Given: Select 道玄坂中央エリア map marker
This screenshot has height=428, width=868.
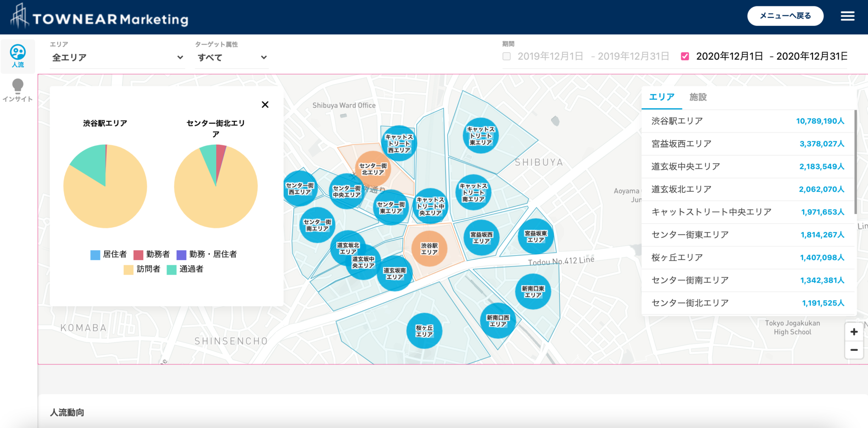Looking at the screenshot, I should (364, 263).
